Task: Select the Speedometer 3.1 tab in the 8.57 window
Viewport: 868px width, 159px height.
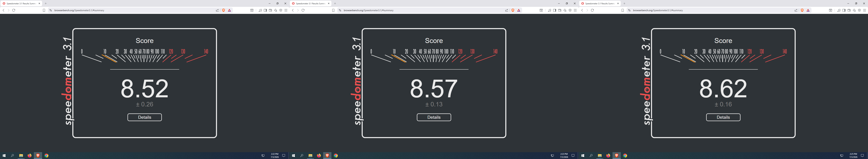Action: (311, 3)
